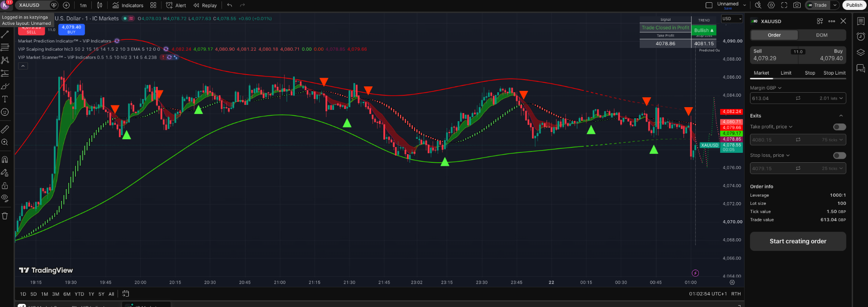
Task: Click the Trade button in top bar
Action: [x=817, y=5]
